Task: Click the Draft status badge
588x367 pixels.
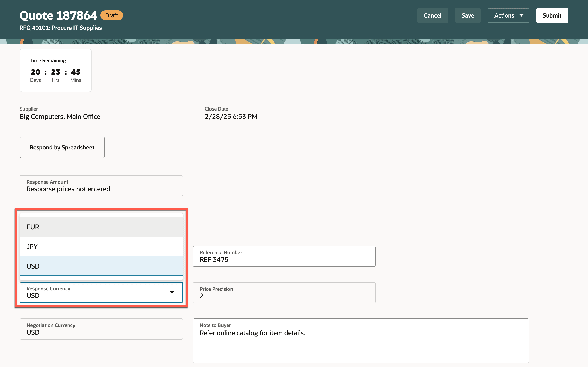Action: [x=111, y=15]
